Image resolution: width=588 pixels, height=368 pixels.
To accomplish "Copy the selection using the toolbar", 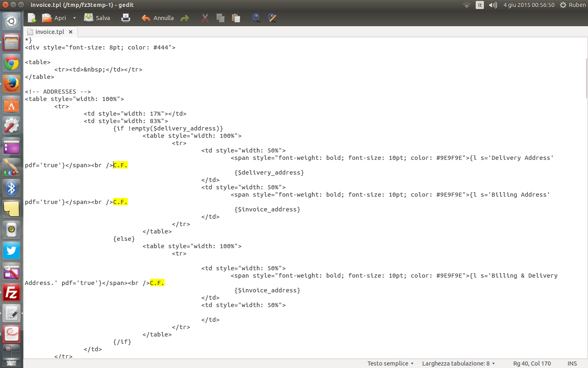I will coord(220,18).
